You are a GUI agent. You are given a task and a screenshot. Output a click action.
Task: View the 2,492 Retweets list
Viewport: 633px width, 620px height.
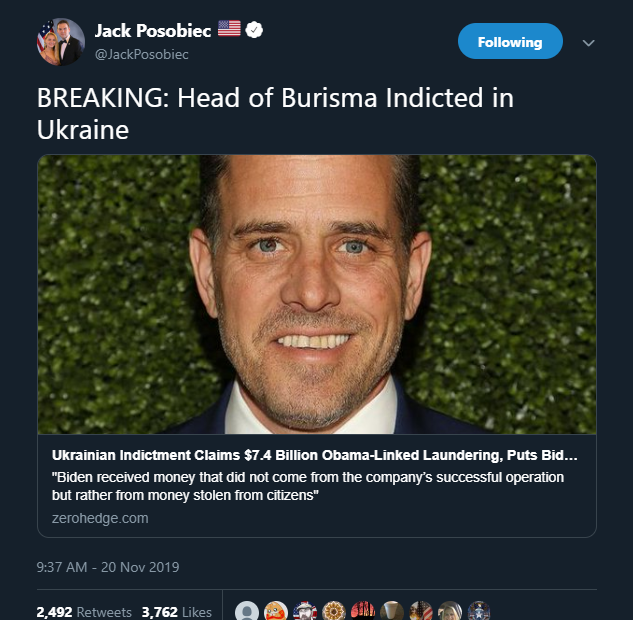[x=83, y=612]
